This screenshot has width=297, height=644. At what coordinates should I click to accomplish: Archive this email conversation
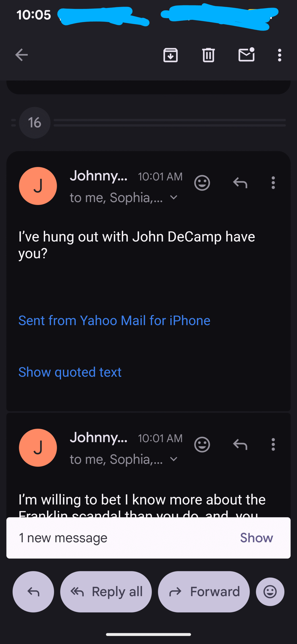[x=170, y=55]
